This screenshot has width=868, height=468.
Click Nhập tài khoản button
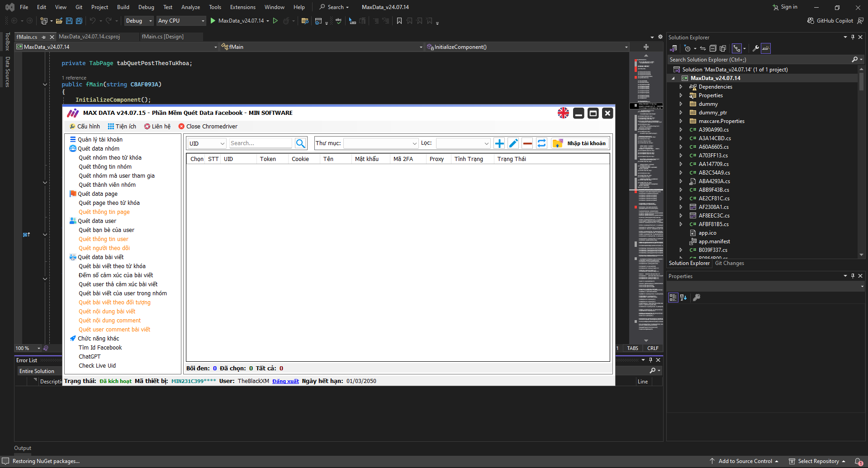(x=580, y=143)
